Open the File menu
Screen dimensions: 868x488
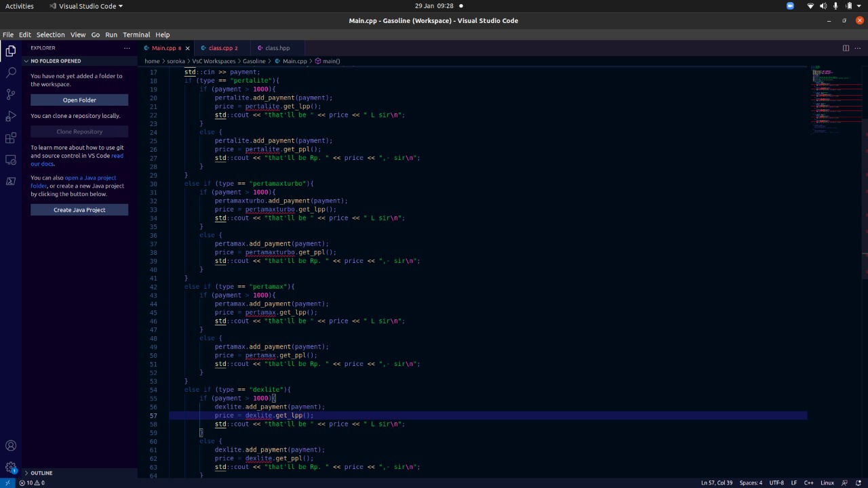8,35
